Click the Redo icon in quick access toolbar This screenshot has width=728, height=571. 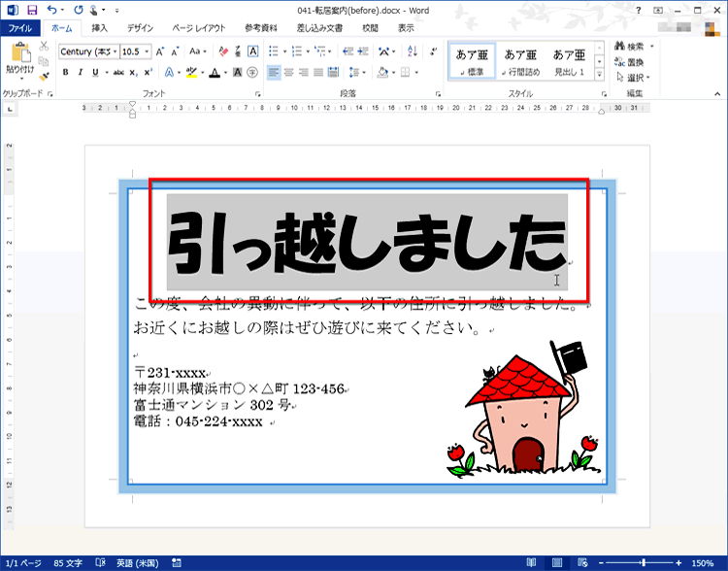[x=79, y=10]
